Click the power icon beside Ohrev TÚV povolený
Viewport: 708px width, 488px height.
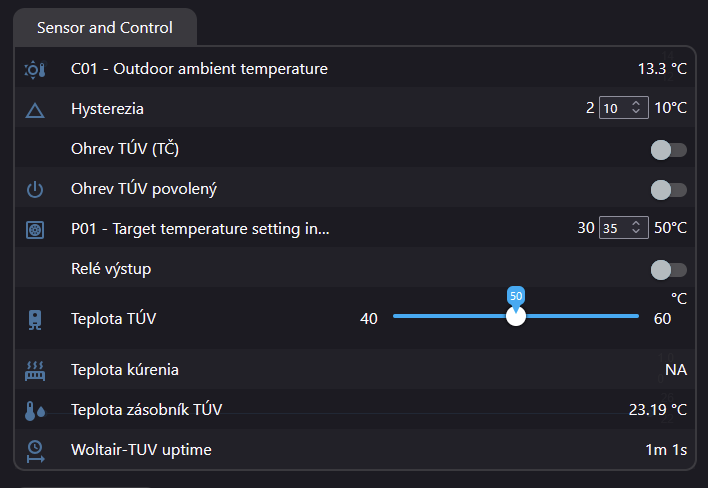point(35,189)
